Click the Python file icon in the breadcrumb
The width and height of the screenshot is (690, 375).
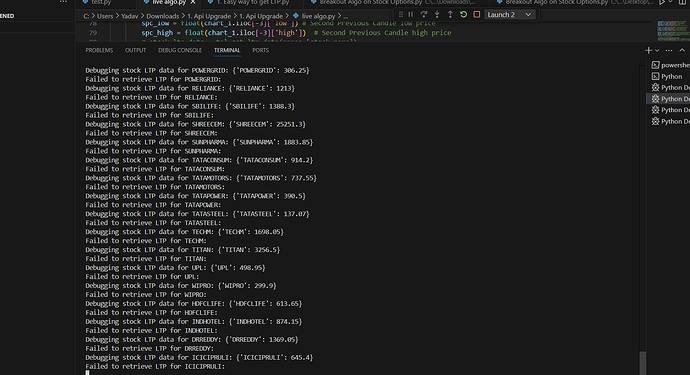click(296, 16)
